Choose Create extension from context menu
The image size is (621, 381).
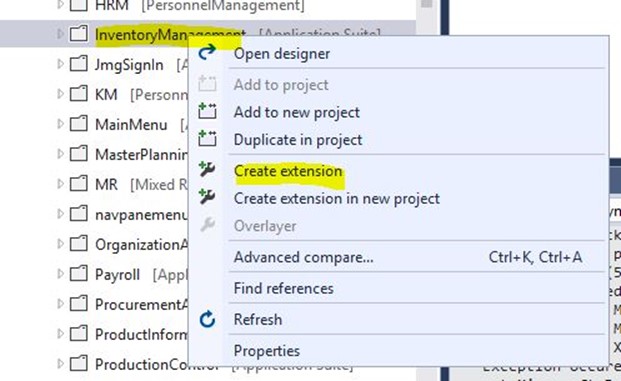pyautogui.click(x=288, y=171)
